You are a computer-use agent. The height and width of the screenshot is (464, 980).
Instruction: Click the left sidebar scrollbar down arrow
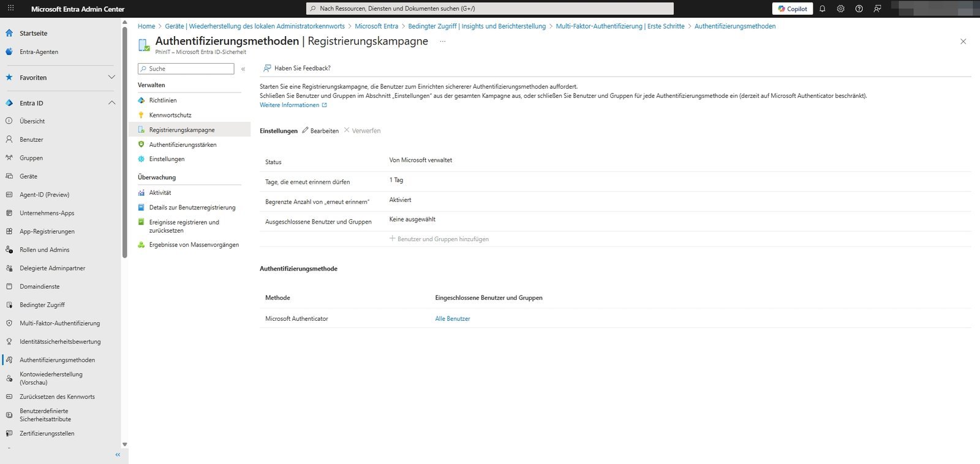click(125, 444)
